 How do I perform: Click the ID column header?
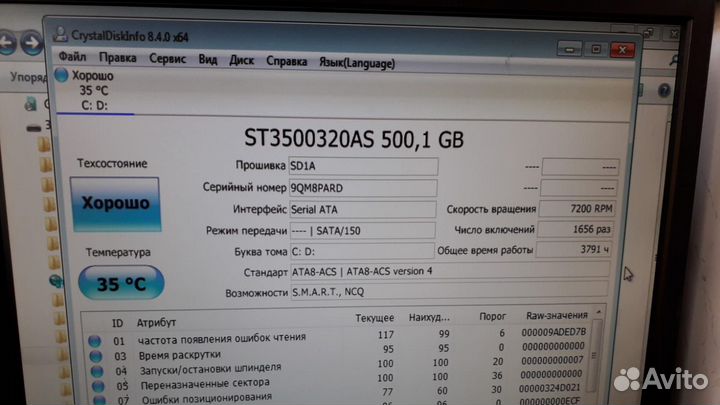(118, 323)
